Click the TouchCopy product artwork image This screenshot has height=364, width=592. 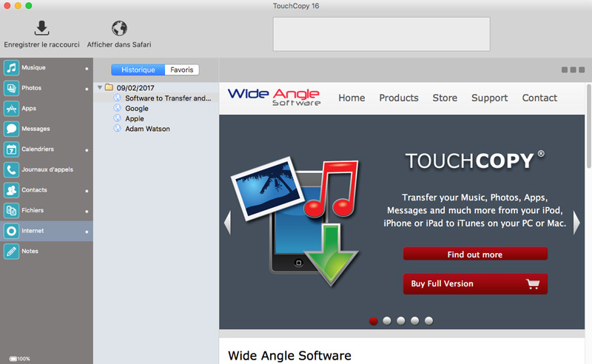coord(295,221)
